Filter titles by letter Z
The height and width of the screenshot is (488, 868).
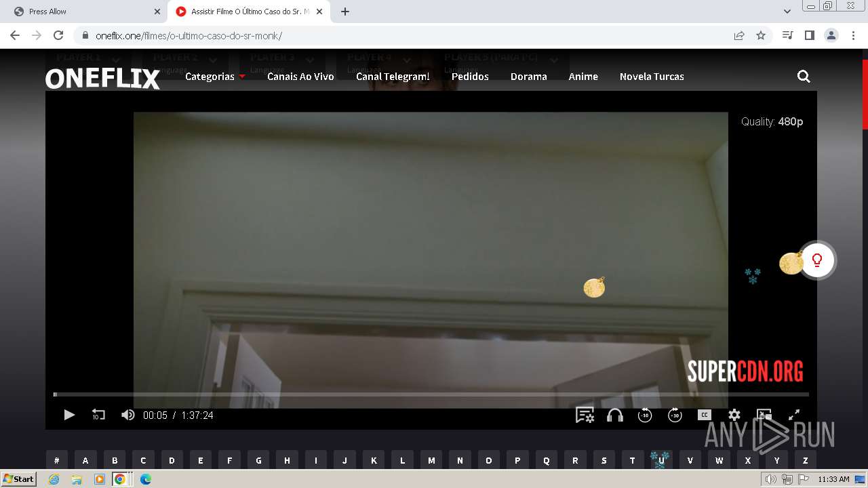click(806, 460)
